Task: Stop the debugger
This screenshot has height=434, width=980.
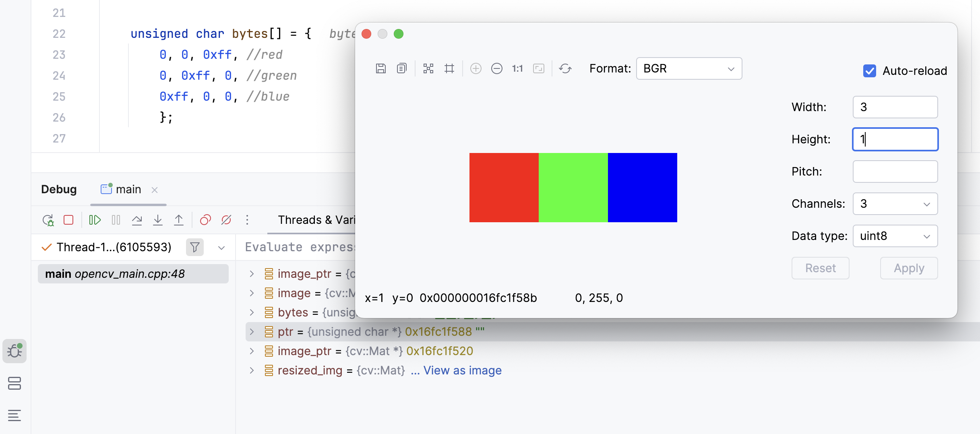Action: point(68,220)
